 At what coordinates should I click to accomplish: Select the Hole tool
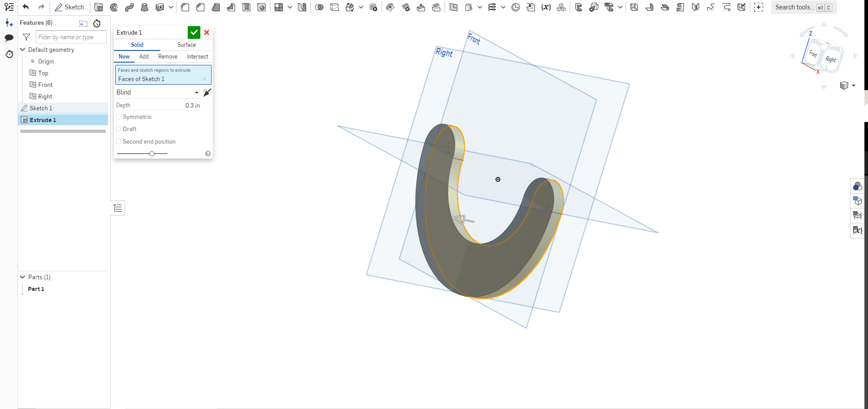coord(262,7)
